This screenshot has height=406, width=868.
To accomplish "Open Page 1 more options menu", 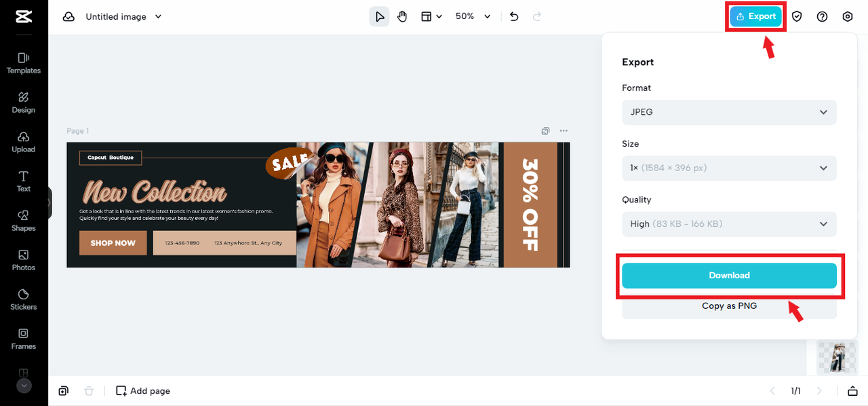I will [x=564, y=131].
